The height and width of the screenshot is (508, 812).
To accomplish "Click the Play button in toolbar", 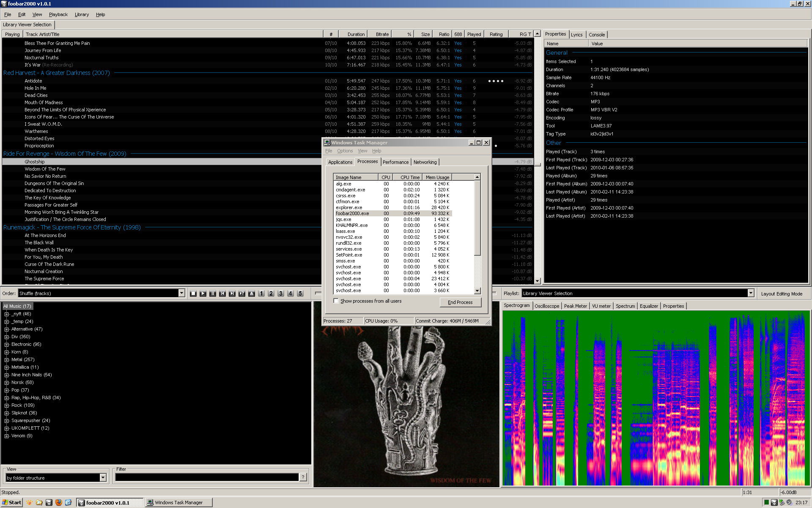I will click(203, 293).
